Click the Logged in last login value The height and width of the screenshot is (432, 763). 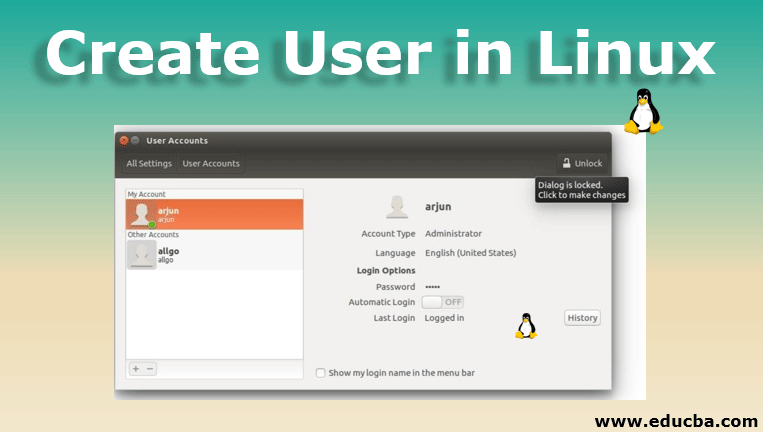click(444, 318)
